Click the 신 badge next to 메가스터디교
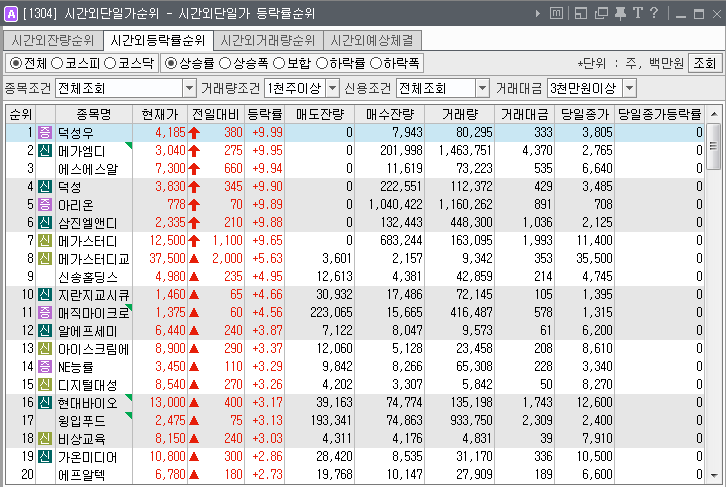The width and height of the screenshot is (726, 487). click(45, 258)
